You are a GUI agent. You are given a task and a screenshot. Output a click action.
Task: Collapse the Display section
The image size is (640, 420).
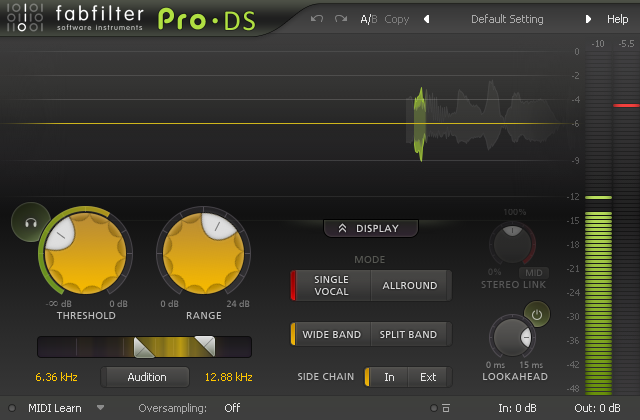point(371,228)
